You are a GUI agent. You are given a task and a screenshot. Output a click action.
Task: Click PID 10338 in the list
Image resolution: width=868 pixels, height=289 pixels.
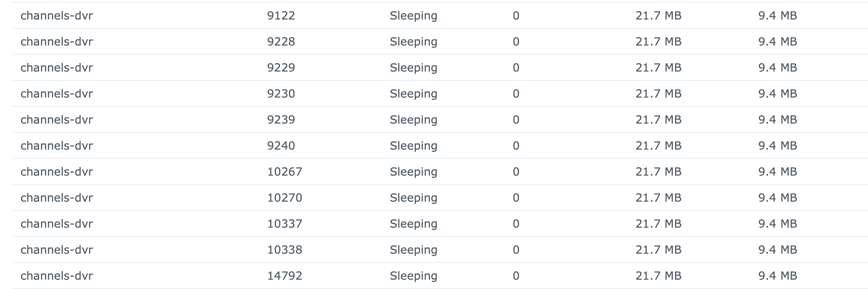[285, 250]
